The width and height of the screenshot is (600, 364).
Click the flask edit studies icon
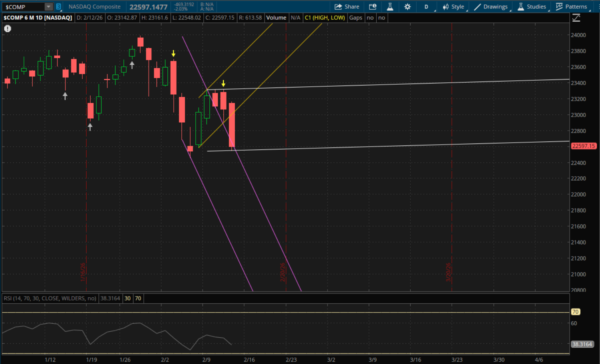[x=390, y=7]
